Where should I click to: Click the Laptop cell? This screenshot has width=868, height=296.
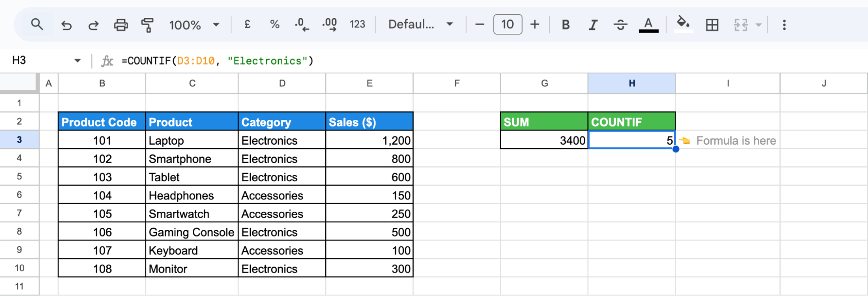pos(192,140)
